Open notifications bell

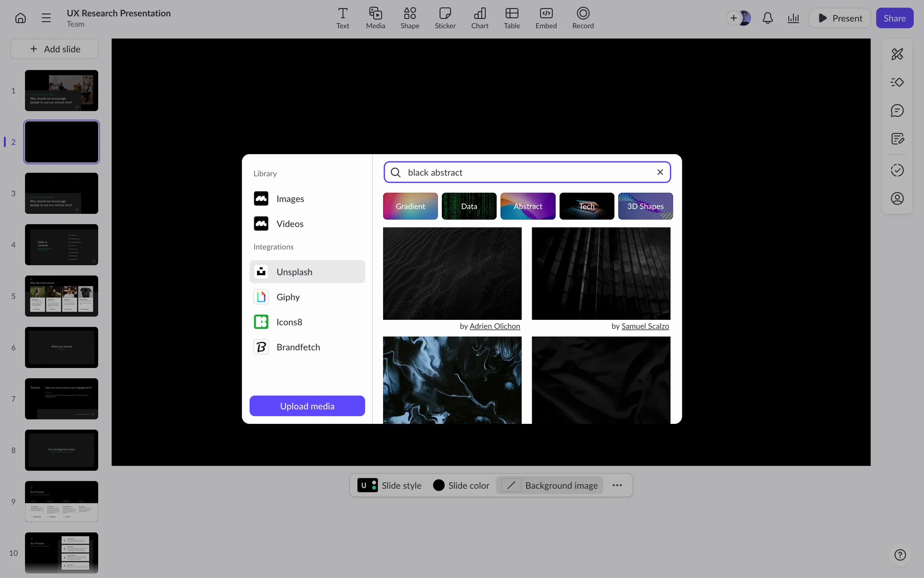click(768, 18)
